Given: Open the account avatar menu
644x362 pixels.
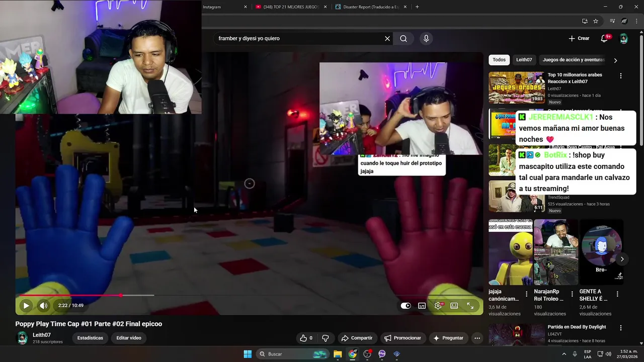Looking at the screenshot, I should [623, 39].
